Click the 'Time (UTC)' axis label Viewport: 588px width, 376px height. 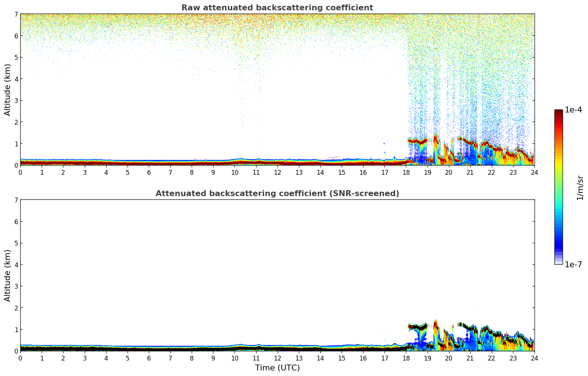(277, 368)
